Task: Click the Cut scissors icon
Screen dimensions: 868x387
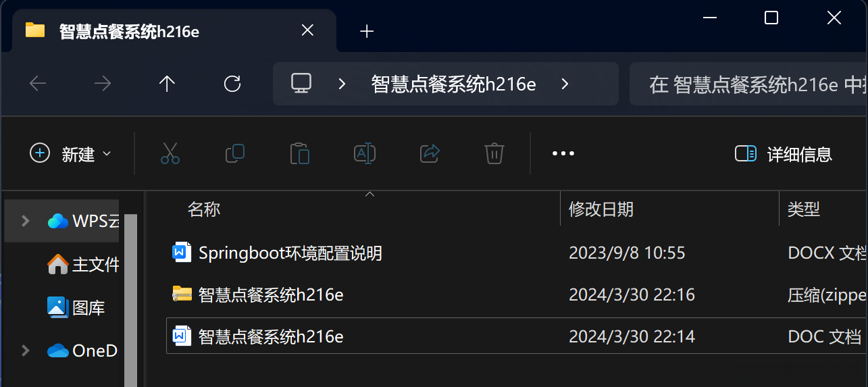Action: pos(170,154)
